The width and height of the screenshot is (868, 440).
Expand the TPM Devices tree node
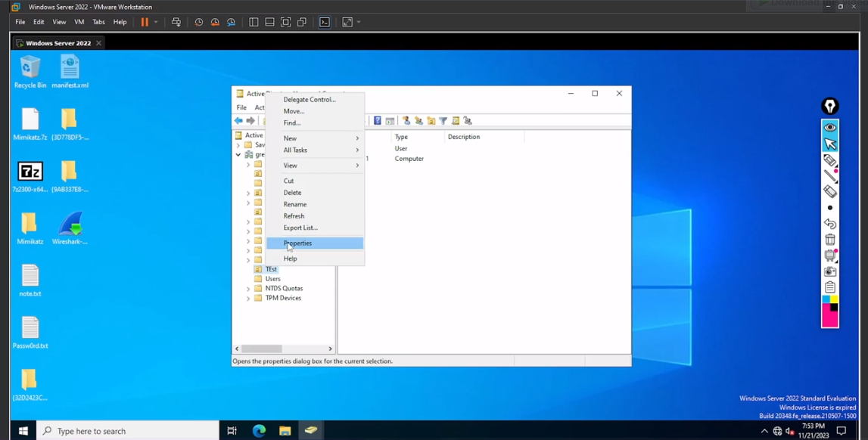[248, 299]
